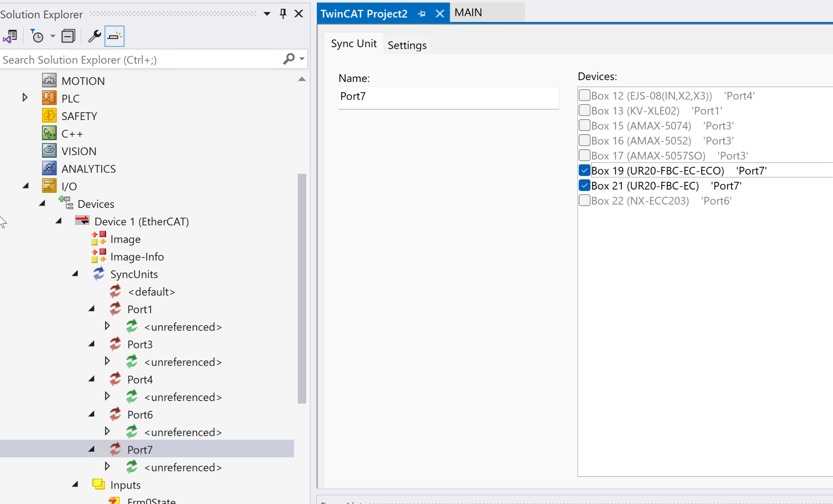Click the Properties wrench icon in toolbar
833x504 pixels.
(94, 36)
